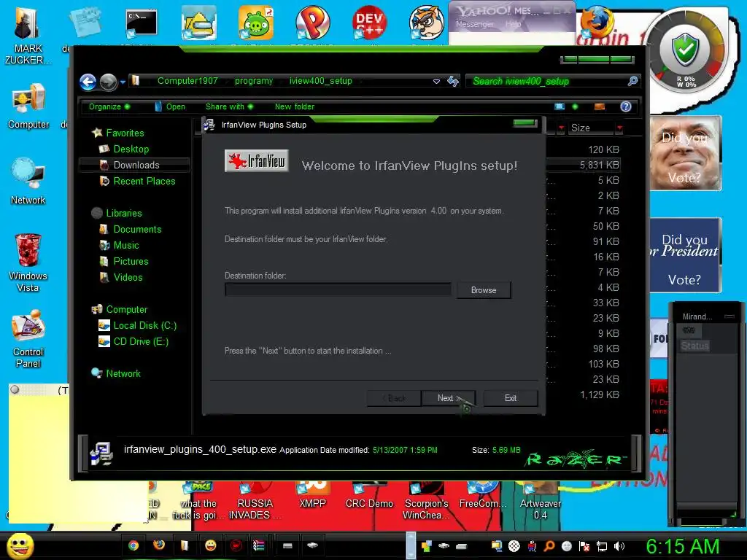This screenshot has height=560, width=747.
Task: Go back using the blue back arrow
Action: click(x=88, y=82)
